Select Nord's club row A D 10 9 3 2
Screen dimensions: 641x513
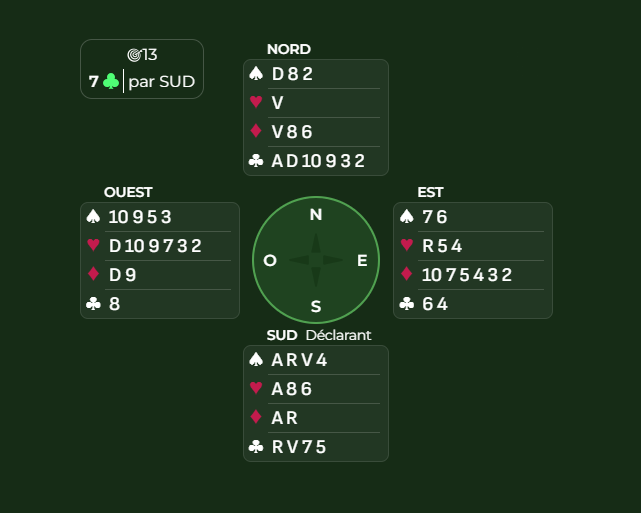[318, 161]
